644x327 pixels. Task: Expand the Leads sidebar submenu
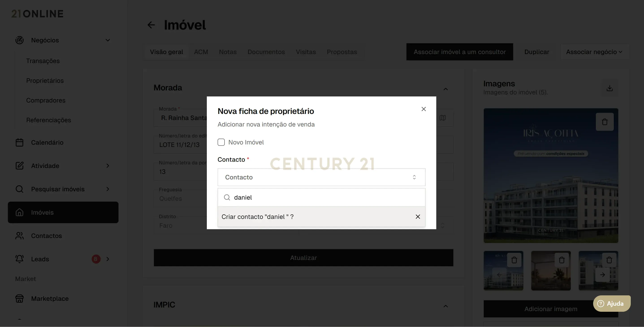pyautogui.click(x=108, y=259)
